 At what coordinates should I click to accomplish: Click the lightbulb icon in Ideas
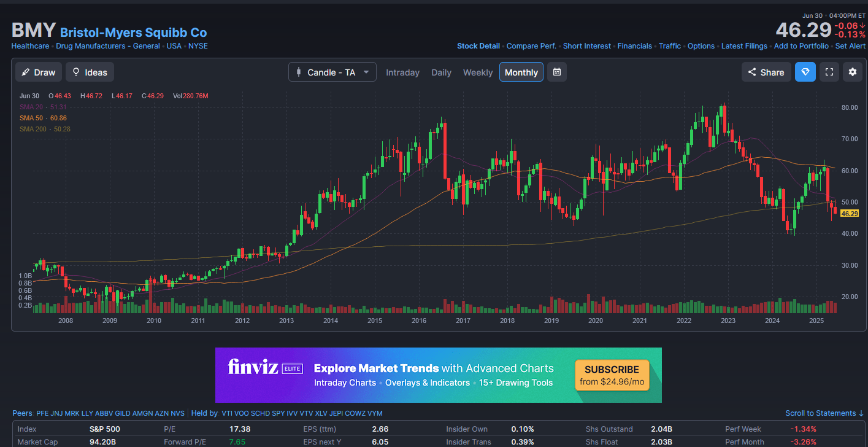click(x=76, y=72)
